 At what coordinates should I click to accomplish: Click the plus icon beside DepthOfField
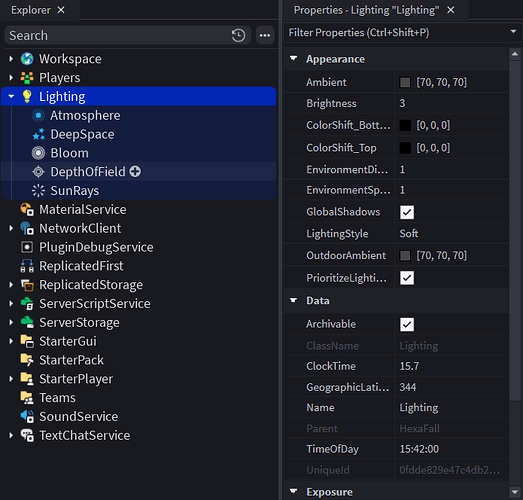135,171
